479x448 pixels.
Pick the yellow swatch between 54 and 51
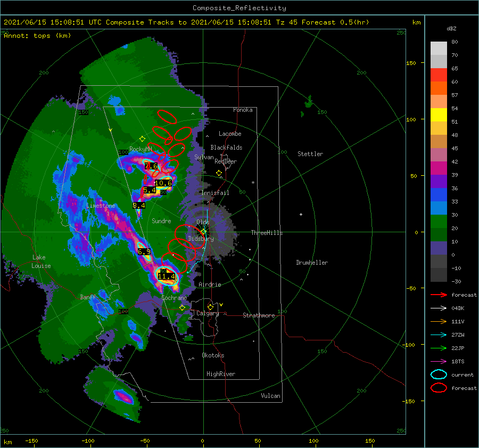click(439, 115)
